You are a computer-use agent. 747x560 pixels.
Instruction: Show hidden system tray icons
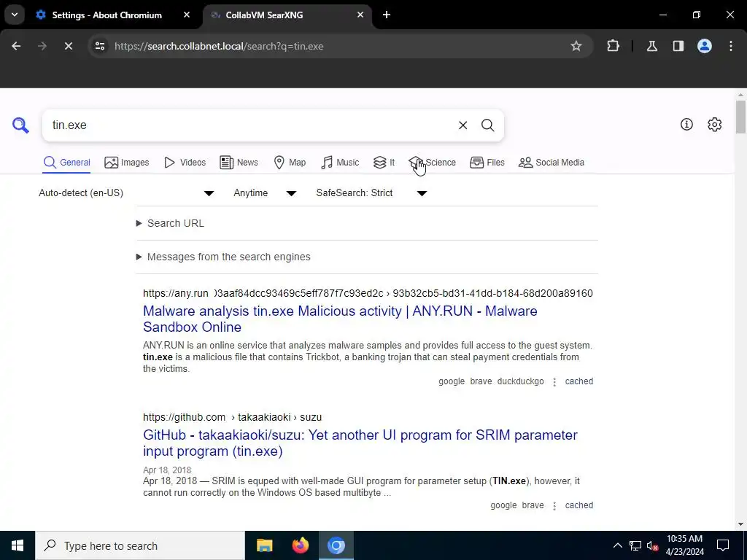click(x=617, y=545)
